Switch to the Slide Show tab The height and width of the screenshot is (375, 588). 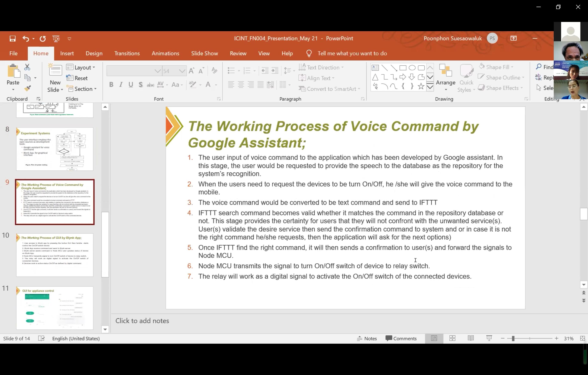(x=204, y=54)
